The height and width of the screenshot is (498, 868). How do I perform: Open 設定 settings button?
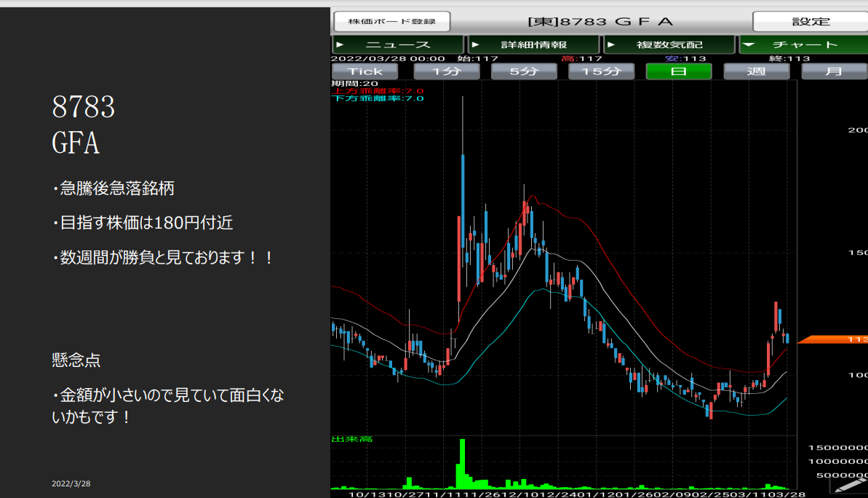[810, 22]
